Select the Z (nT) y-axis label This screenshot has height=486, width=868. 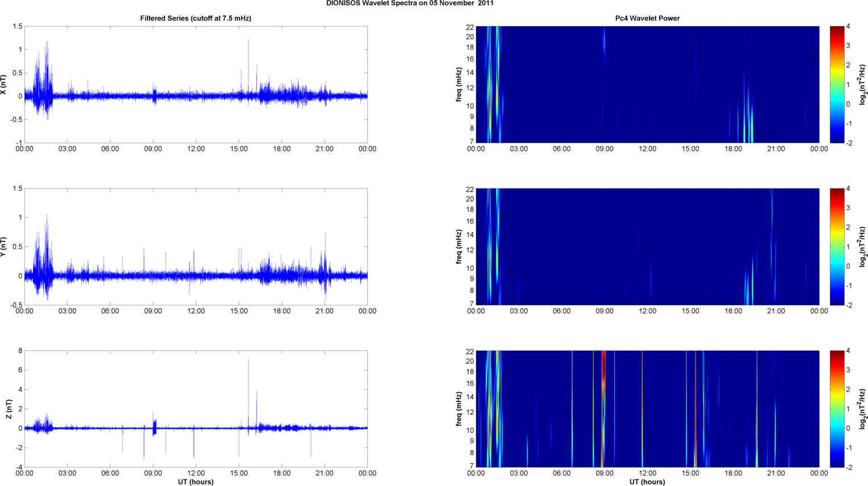tap(9, 409)
